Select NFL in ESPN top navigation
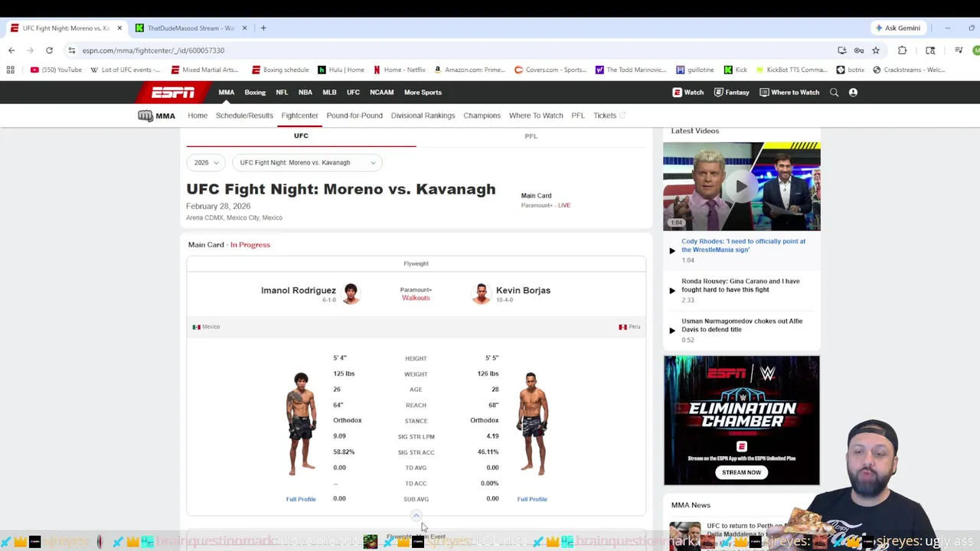 pyautogui.click(x=282, y=93)
